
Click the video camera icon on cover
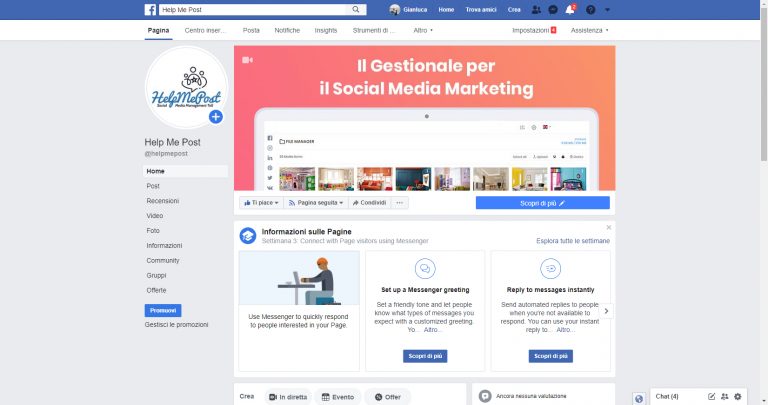(246, 60)
